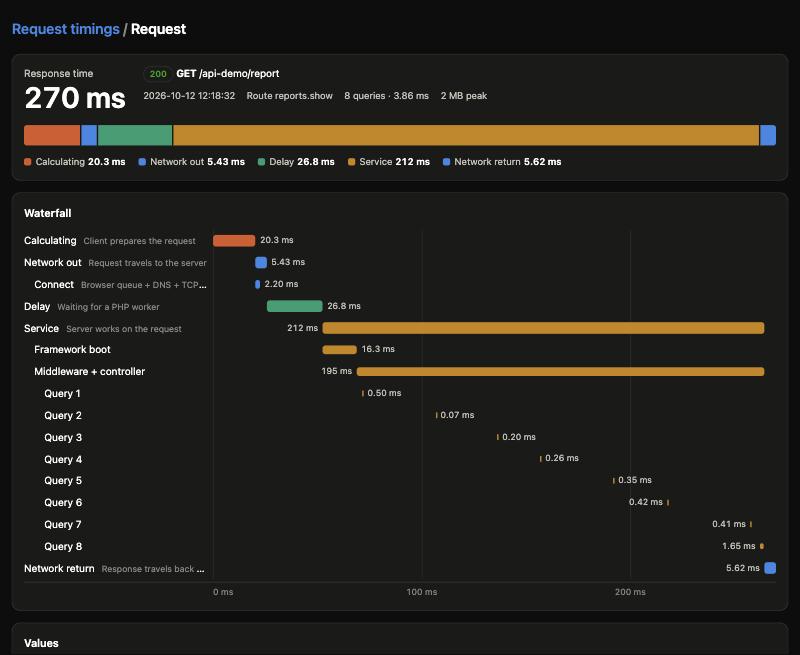Click the Calculating legend color swatch
800x655 pixels.
coord(28,162)
